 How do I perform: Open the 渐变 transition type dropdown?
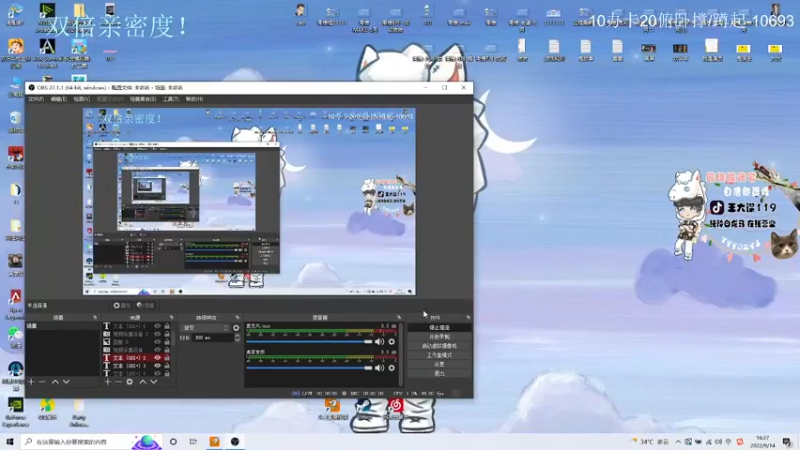tap(206, 328)
